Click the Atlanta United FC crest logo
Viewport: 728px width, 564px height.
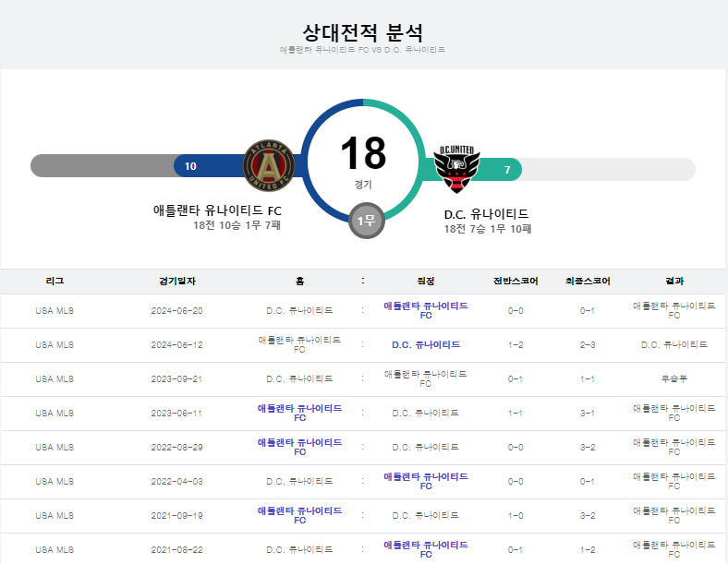268,165
